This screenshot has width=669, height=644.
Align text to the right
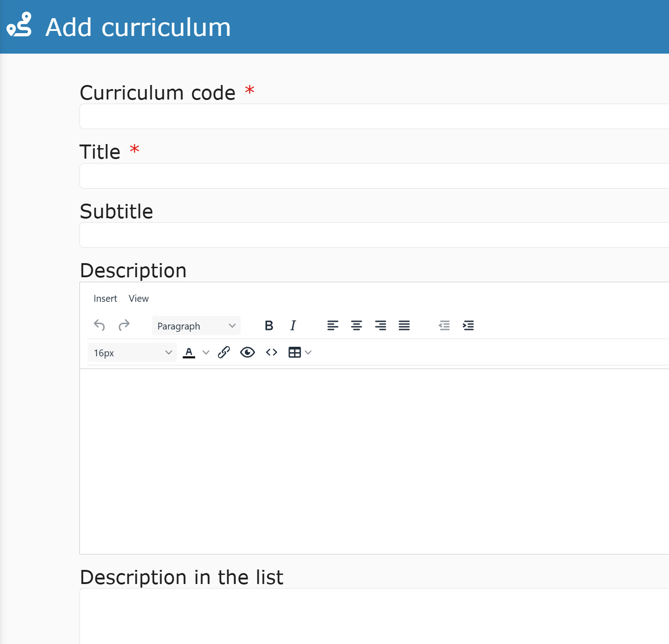[x=381, y=325]
